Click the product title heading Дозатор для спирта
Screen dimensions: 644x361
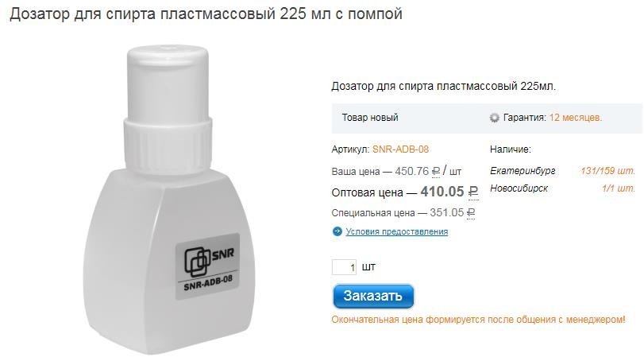(206, 14)
